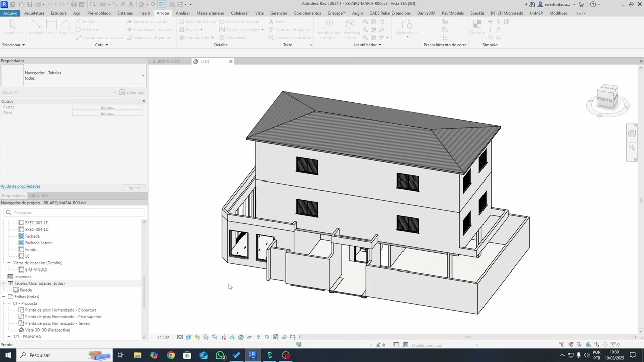644x362 pixels.
Task: Open the Vista ribbon tab
Action: [x=259, y=13]
